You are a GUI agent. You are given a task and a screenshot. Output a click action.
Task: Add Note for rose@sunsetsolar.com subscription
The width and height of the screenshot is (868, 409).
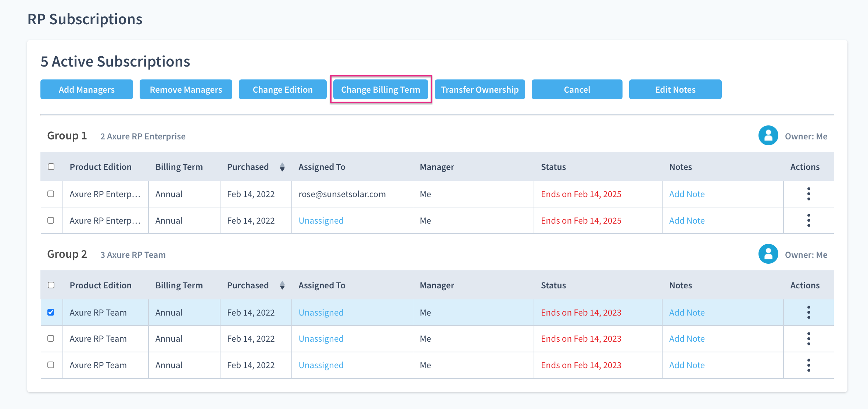tap(686, 194)
